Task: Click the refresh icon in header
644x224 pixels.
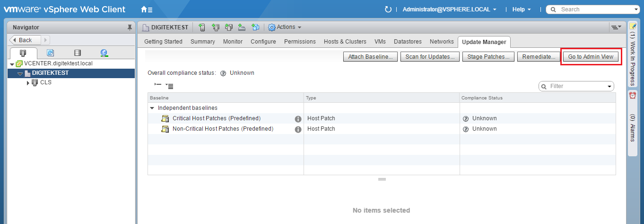Action: (389, 9)
